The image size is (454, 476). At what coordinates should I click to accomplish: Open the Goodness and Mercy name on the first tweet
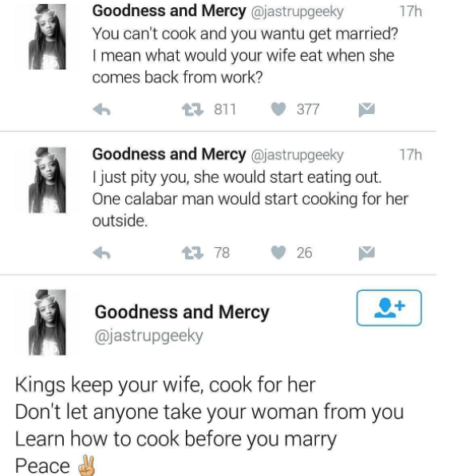click(x=169, y=11)
